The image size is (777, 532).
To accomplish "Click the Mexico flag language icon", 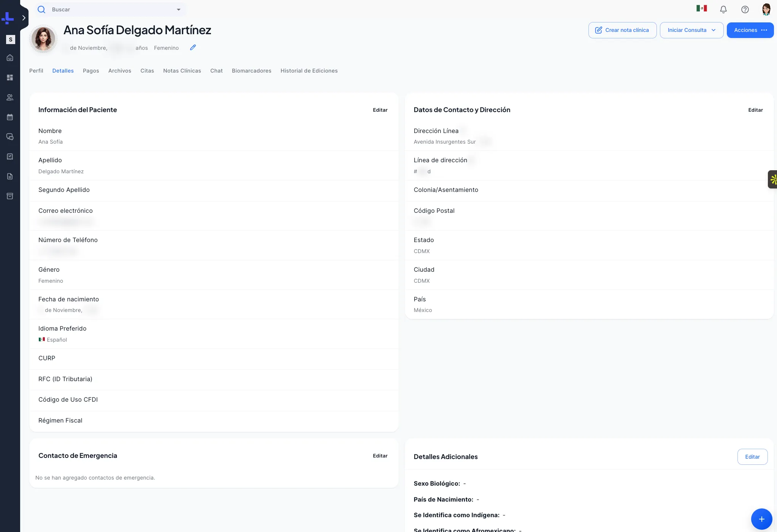I will click(x=701, y=8).
